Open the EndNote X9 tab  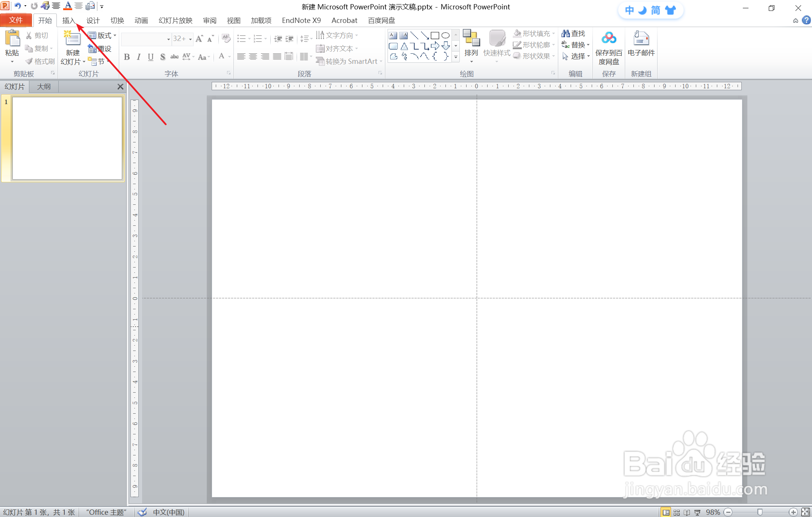[x=301, y=20]
